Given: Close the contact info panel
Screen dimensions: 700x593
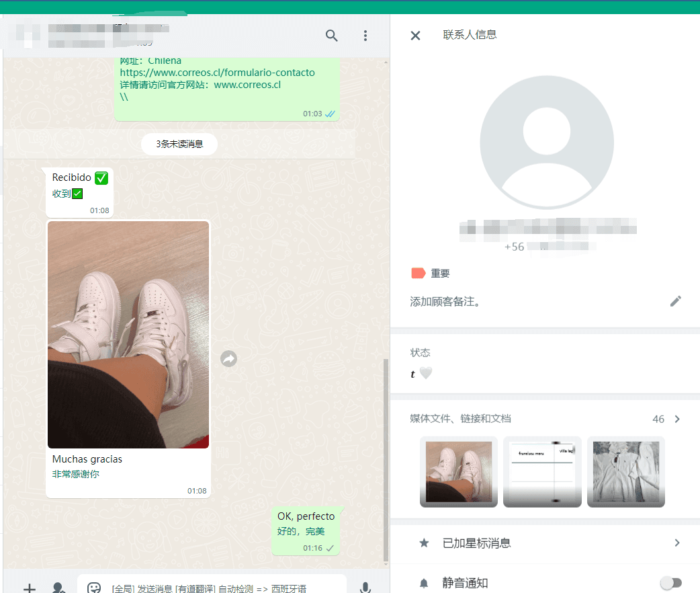Looking at the screenshot, I should pyautogui.click(x=415, y=36).
